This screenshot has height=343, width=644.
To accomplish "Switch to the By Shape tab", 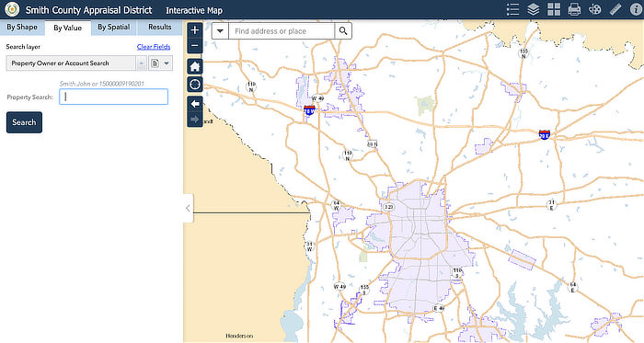I will 22,27.
